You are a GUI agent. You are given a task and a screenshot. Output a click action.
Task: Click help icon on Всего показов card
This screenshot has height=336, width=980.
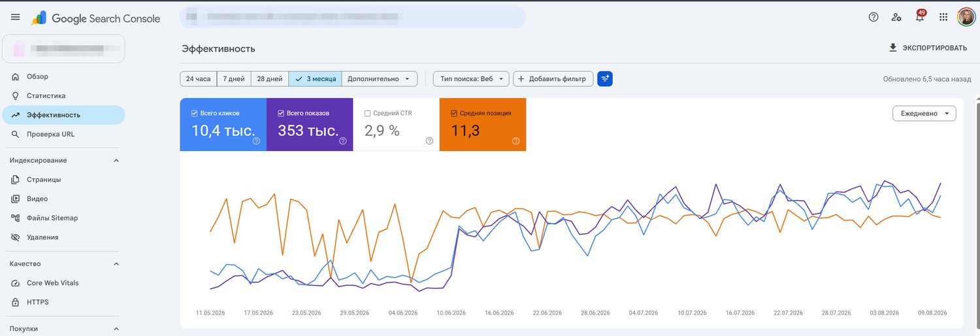(x=342, y=141)
